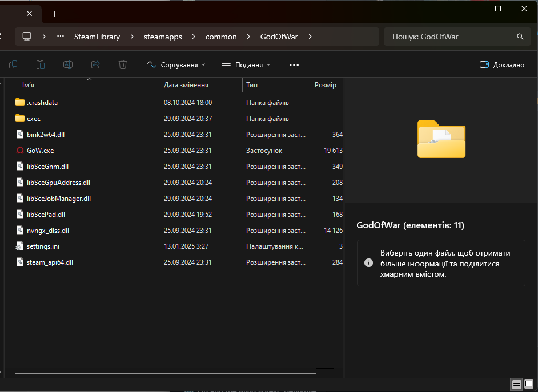538x392 pixels.
Task: Close the current Explorer tab
Action: (x=30, y=14)
